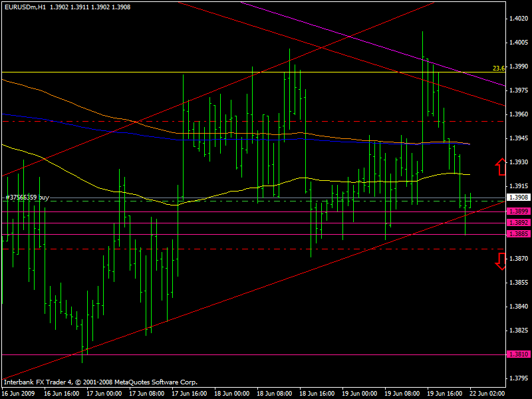The image size is (532, 399).
Task: Select the 1.3899 pink price label
Action: pyautogui.click(x=517, y=211)
